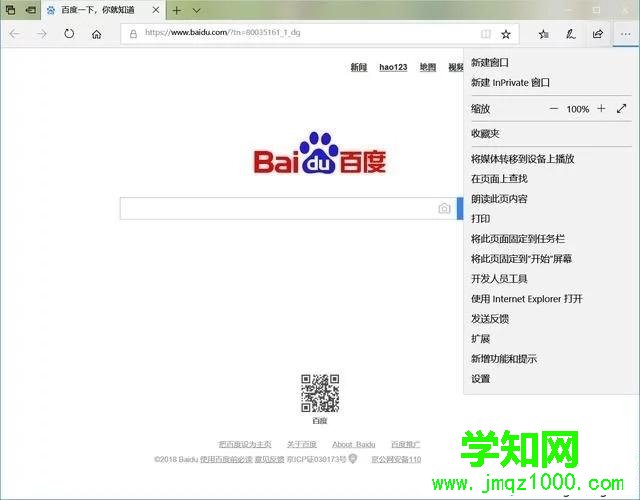Open 收藏夹 menu entry

pyautogui.click(x=485, y=133)
